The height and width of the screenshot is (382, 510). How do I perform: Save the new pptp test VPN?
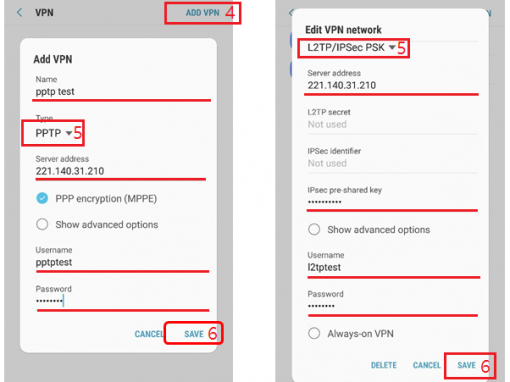pyautogui.click(x=194, y=334)
